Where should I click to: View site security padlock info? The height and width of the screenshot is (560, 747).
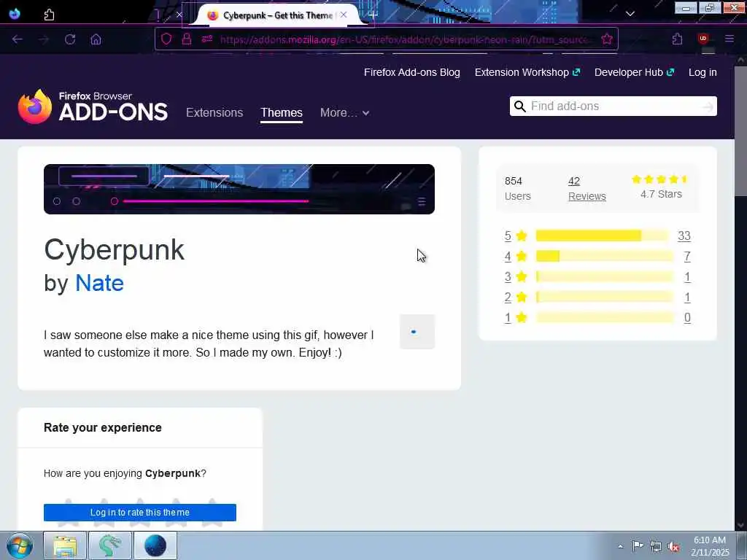pos(187,39)
